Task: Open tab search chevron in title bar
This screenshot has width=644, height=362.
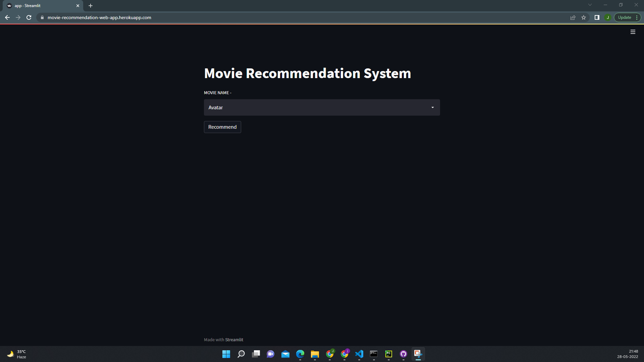Action: [x=590, y=5]
